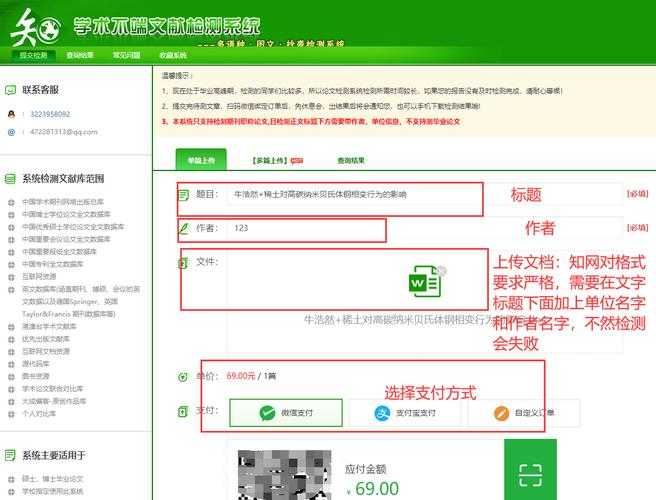This screenshot has height=500, width=656.
Task: Click the bullet icon before 硕士、博士毕业论文
Action: [x=11, y=479]
